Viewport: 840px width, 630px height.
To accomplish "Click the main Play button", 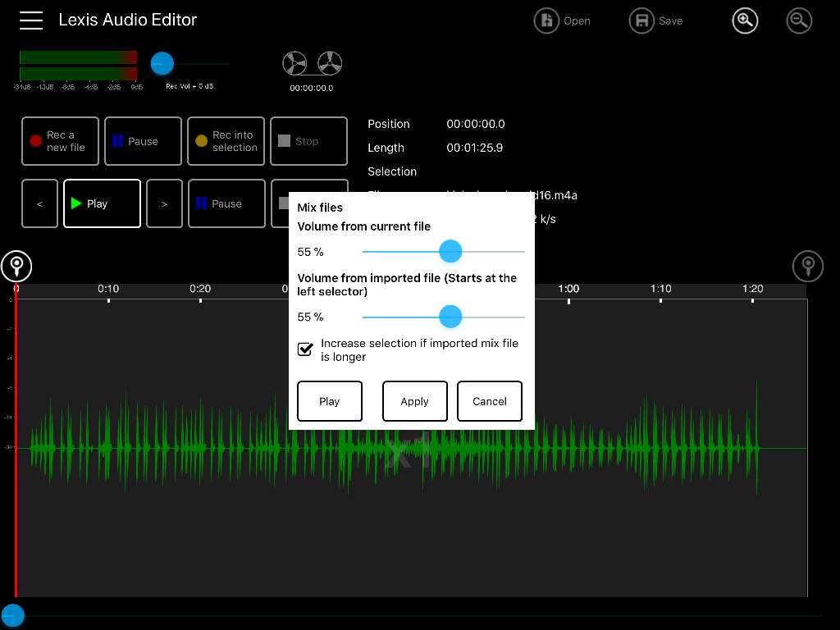I will [103, 203].
